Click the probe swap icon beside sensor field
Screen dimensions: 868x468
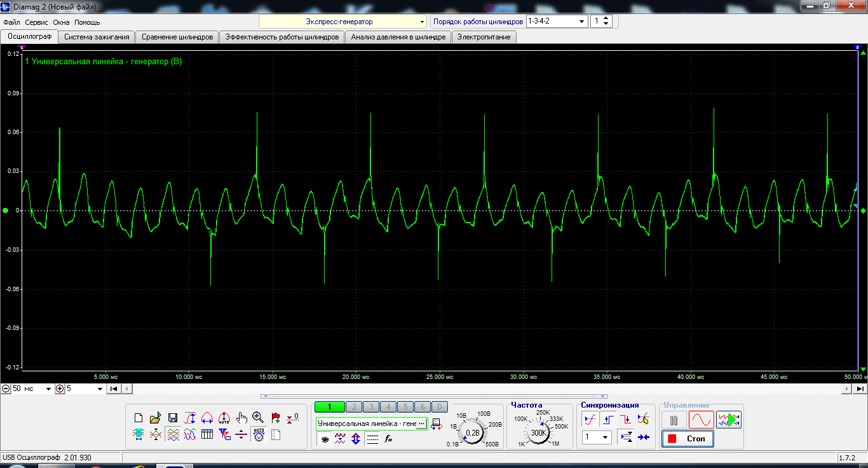click(437, 423)
